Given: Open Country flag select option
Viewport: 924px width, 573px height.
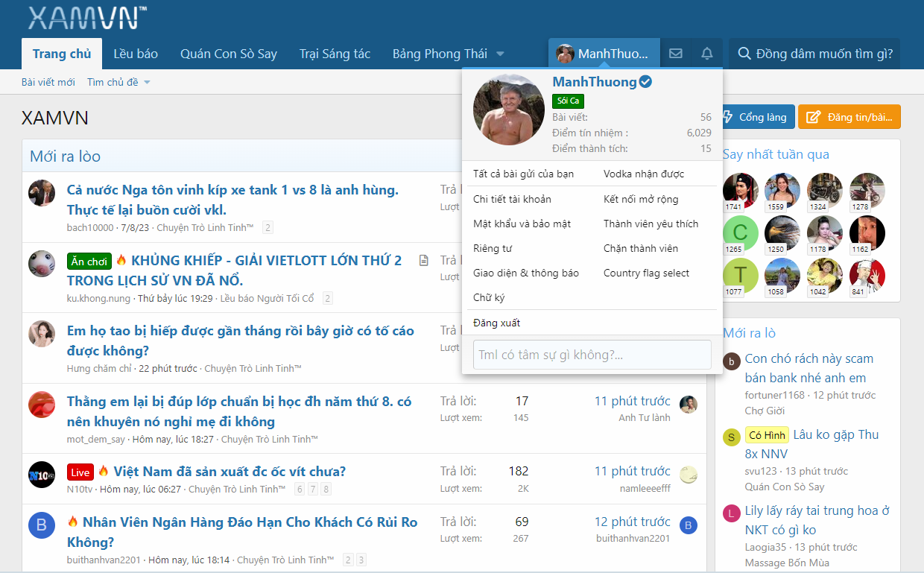Looking at the screenshot, I should pos(646,273).
